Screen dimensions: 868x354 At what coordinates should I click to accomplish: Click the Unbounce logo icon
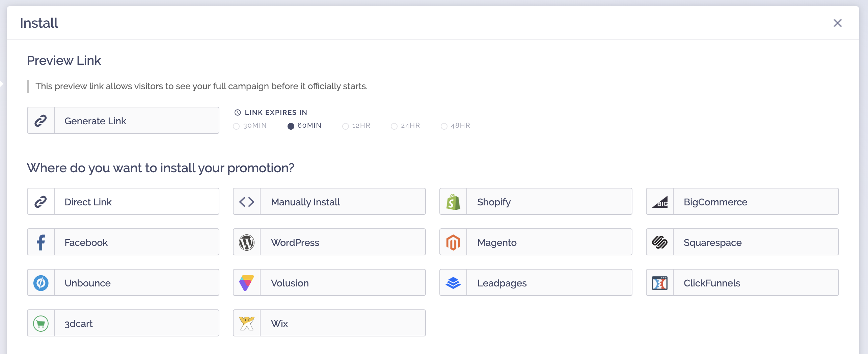tap(41, 283)
